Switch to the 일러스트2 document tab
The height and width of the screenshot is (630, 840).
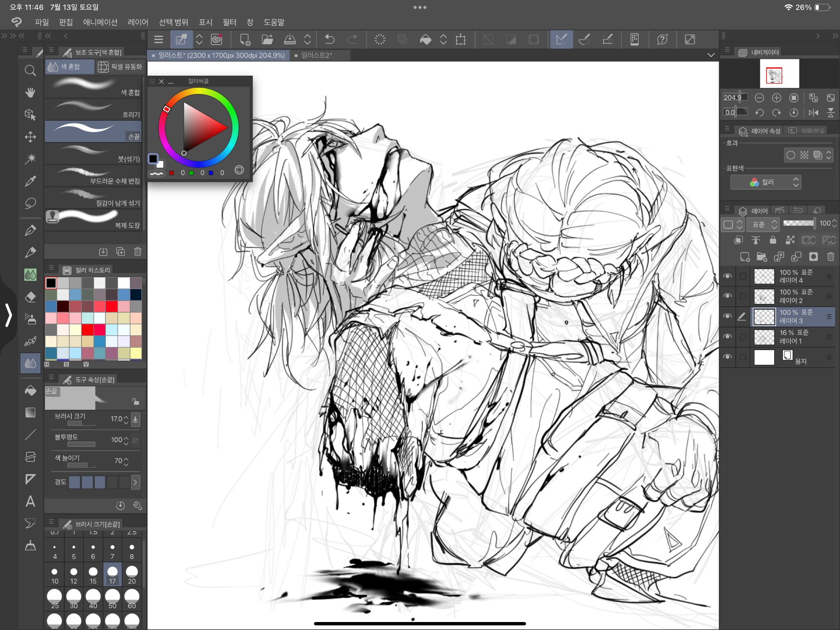tap(316, 55)
